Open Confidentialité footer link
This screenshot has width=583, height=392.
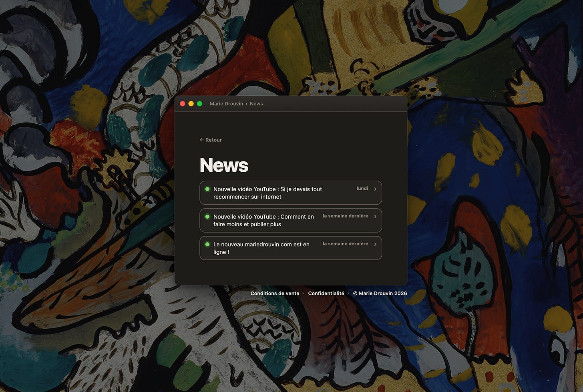point(326,293)
